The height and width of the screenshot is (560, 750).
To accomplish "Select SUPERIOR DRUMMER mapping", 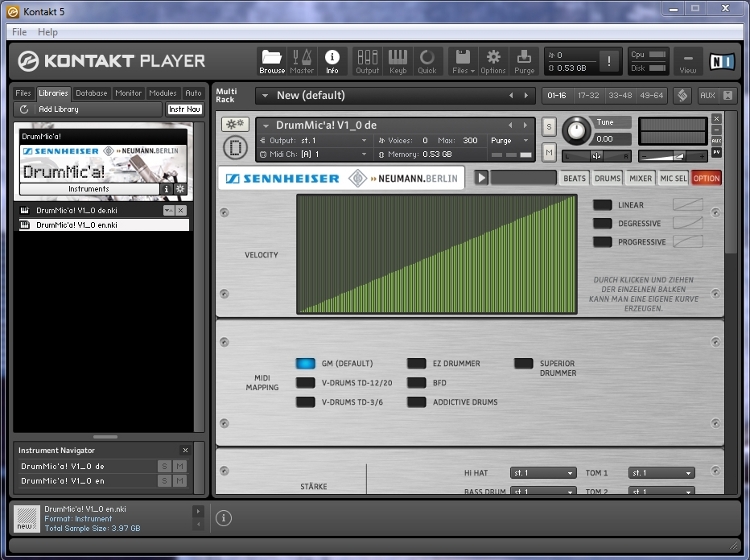I will [523, 363].
